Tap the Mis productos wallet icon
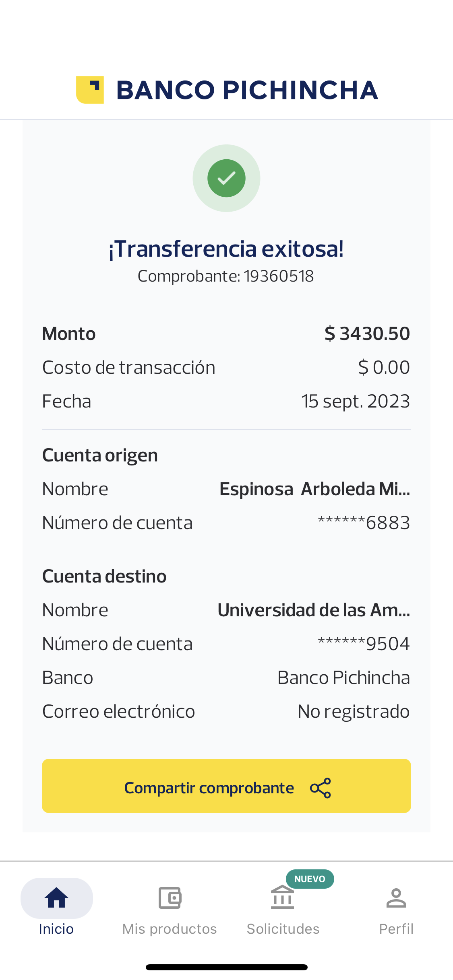The image size is (453, 980). tap(170, 898)
